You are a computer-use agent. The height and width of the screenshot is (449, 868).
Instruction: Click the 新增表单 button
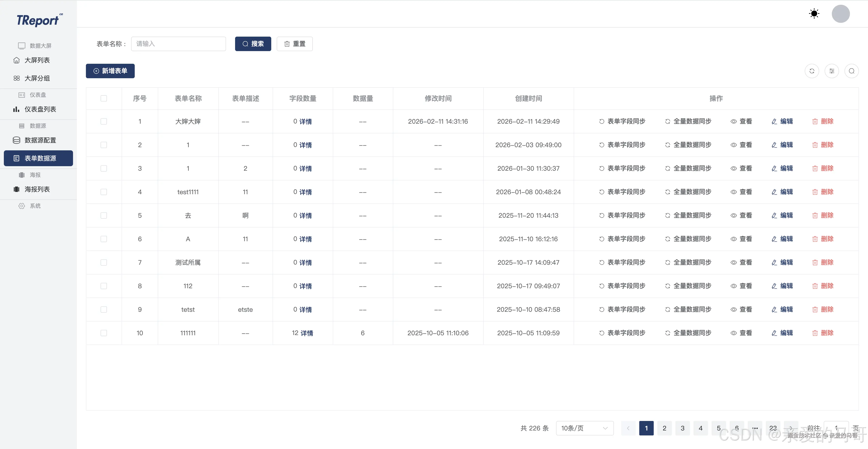pyautogui.click(x=110, y=71)
